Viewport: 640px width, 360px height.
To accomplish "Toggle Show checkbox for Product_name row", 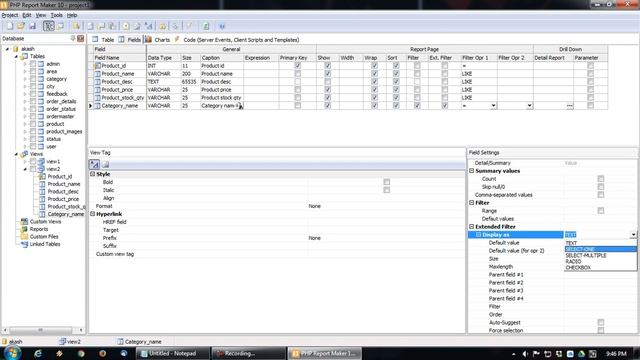I will click(327, 74).
